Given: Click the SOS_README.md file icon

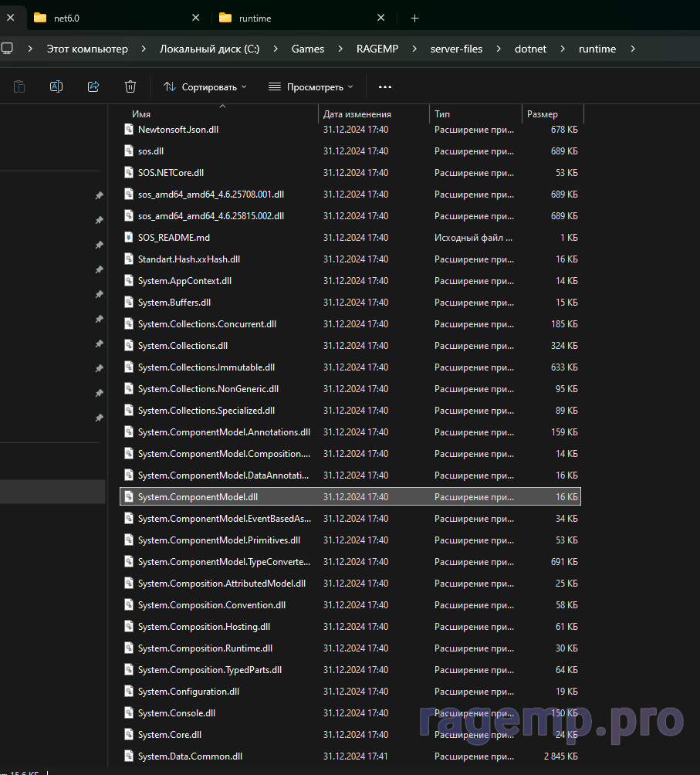Looking at the screenshot, I should (x=129, y=238).
